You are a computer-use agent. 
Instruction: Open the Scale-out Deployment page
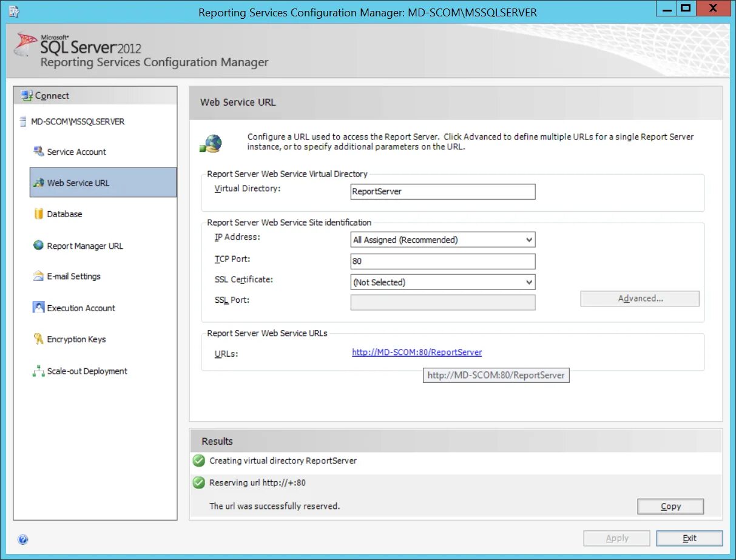[103, 371]
